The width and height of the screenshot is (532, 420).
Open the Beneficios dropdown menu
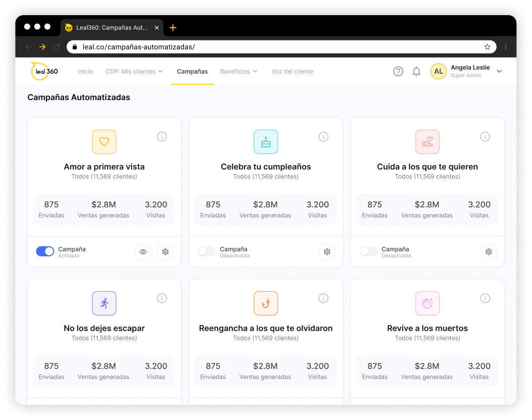238,71
